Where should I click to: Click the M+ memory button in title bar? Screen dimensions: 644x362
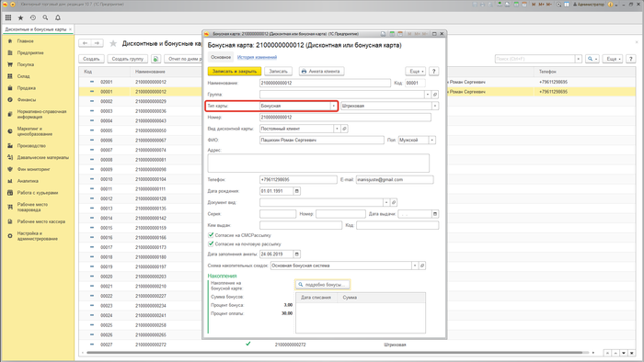[541, 5]
